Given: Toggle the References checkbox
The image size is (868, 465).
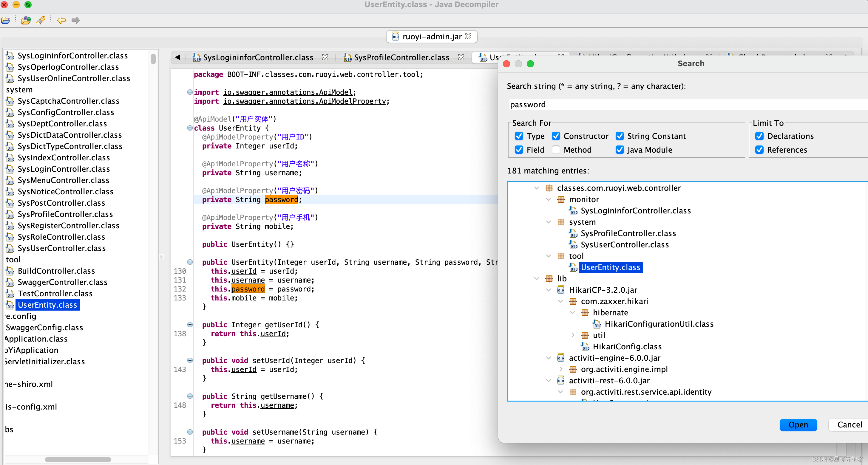Looking at the screenshot, I should (x=759, y=150).
